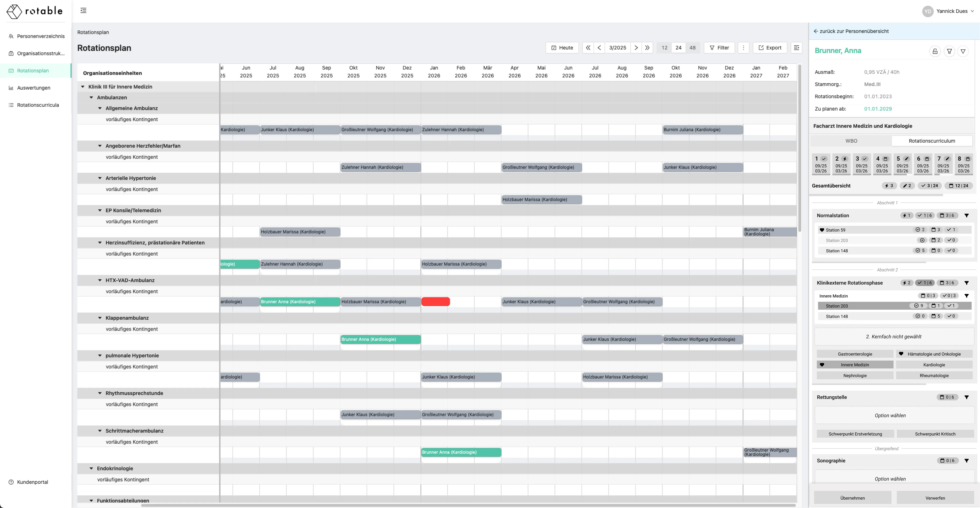
Task: Open the right-side panel layout icon
Action: click(796, 48)
